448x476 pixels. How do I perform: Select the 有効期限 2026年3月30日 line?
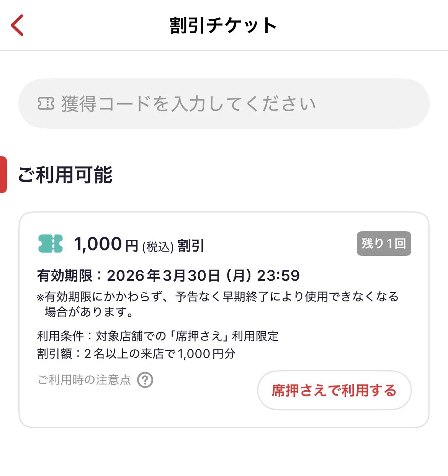click(x=168, y=276)
